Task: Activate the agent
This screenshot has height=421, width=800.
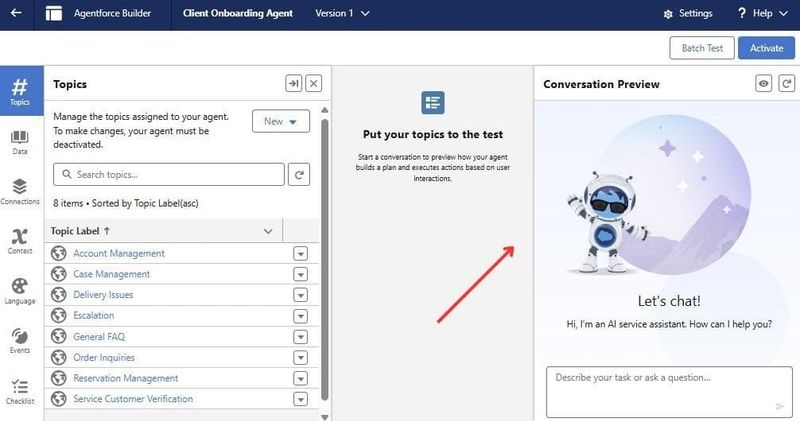Action: [766, 48]
